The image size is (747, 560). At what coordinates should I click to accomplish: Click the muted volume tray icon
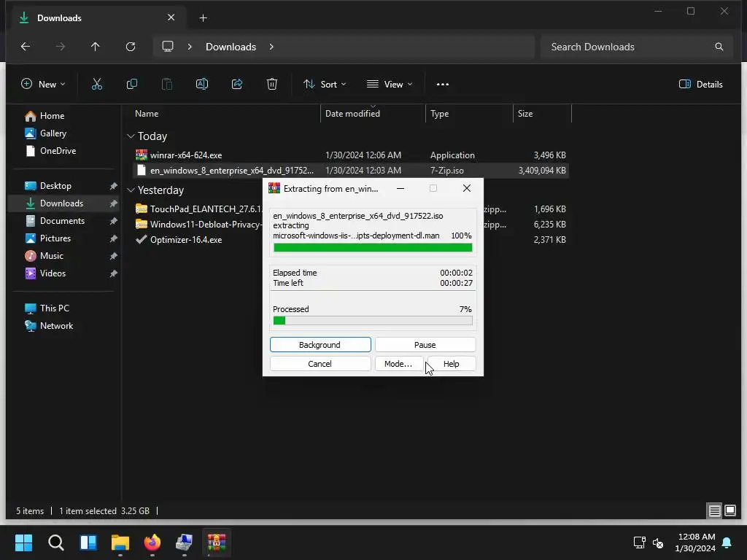pyautogui.click(x=658, y=542)
